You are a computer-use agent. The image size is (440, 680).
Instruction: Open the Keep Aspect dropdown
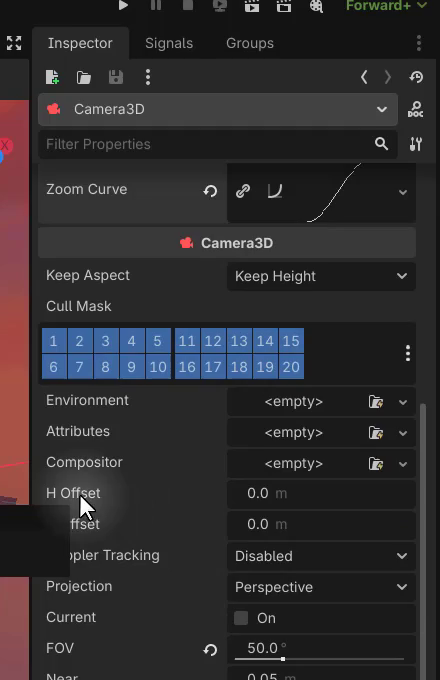pyautogui.click(x=321, y=276)
